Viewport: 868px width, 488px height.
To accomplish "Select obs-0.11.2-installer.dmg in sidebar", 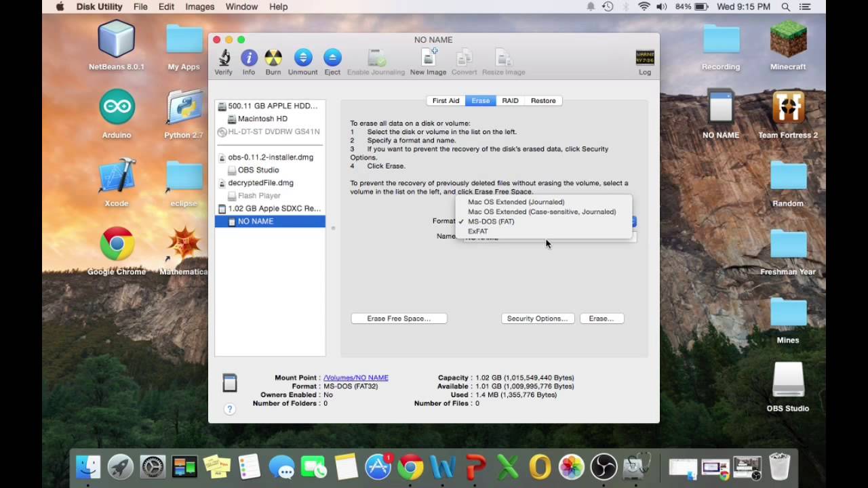I will 270,157.
